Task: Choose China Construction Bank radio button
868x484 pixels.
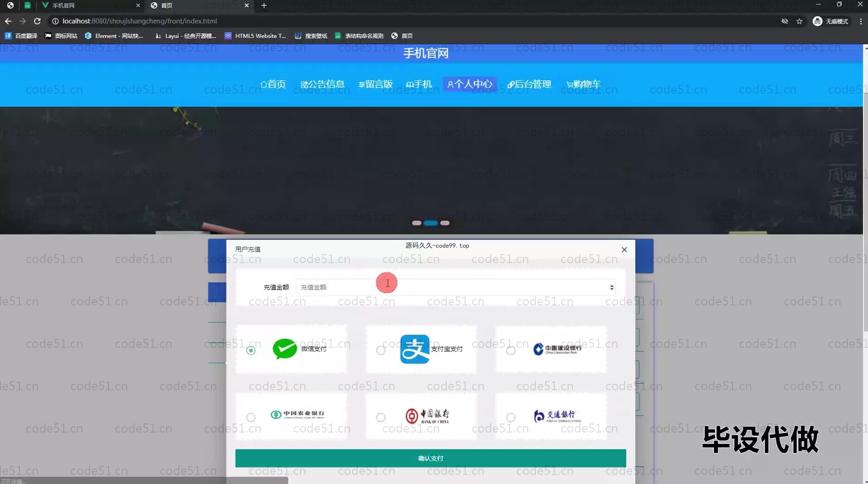Action: tap(511, 350)
